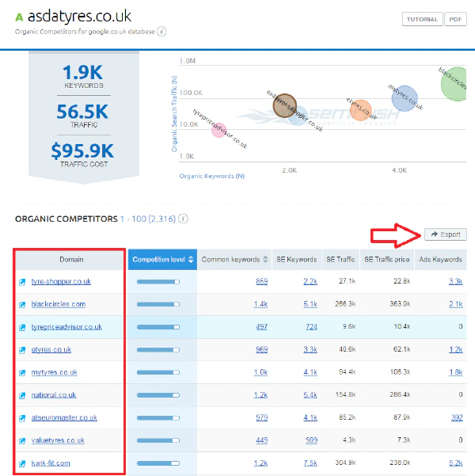Open the tyre-shopper.co.uk domain link
The height and width of the screenshot is (476, 475).
61,281
